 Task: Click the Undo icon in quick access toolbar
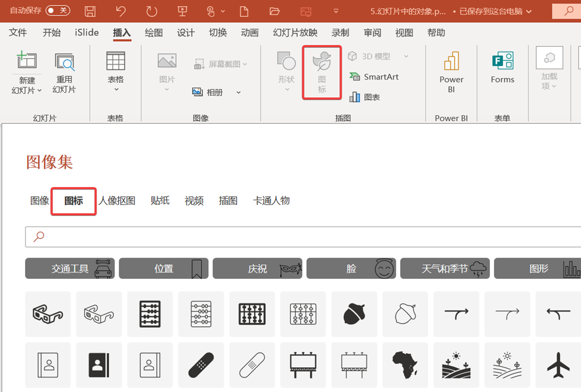coord(120,10)
